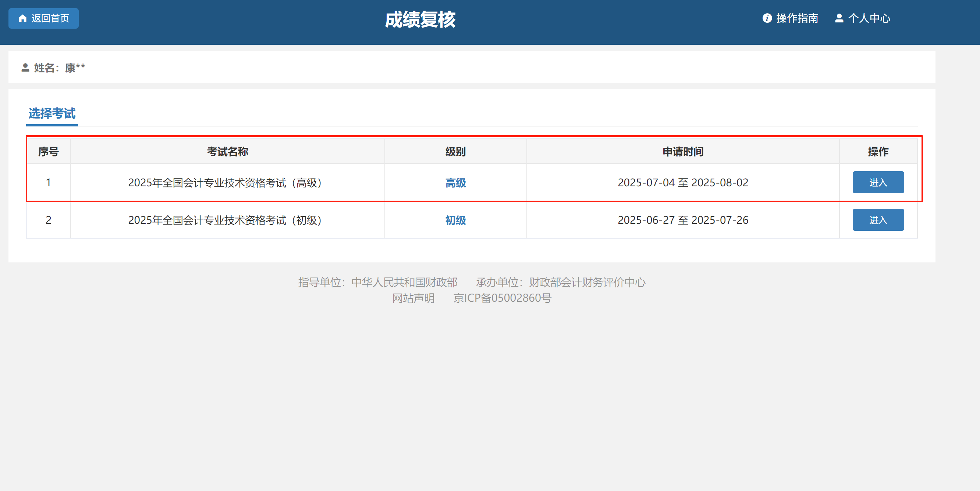
Task: Click the house icon in 返回首页
Action: [22, 18]
